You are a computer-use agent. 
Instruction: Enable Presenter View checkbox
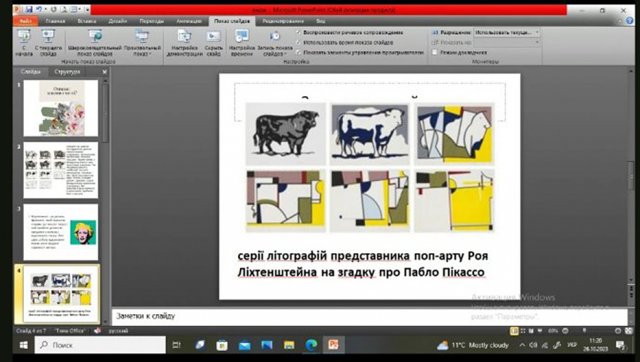tap(435, 52)
